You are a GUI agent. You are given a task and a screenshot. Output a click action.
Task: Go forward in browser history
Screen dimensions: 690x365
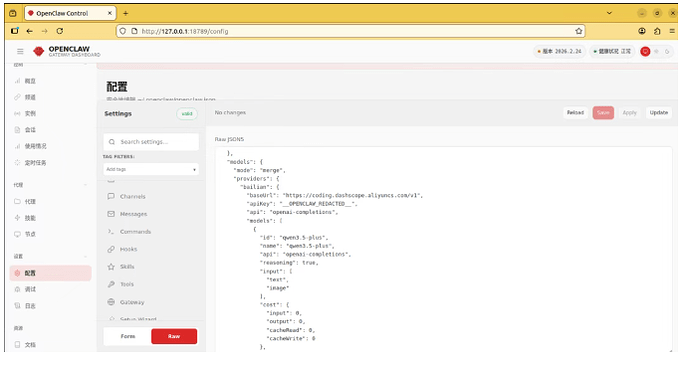tap(44, 31)
